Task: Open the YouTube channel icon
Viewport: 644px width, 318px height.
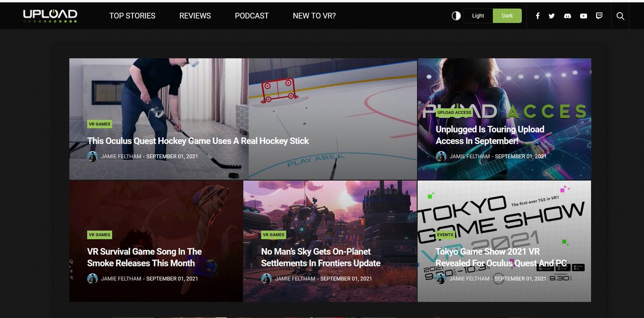Action: tap(583, 16)
